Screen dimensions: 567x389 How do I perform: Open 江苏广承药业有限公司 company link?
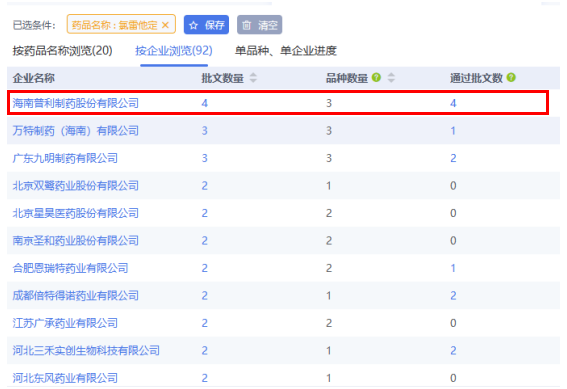(65, 323)
